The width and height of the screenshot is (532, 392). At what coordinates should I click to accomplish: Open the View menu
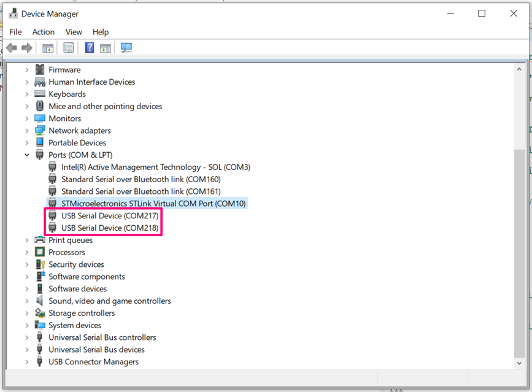(x=74, y=31)
